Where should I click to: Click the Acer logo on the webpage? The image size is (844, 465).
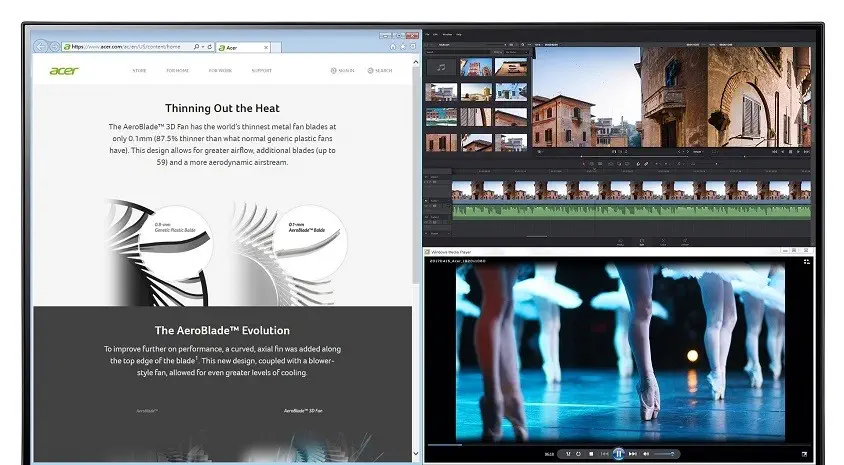(64, 71)
